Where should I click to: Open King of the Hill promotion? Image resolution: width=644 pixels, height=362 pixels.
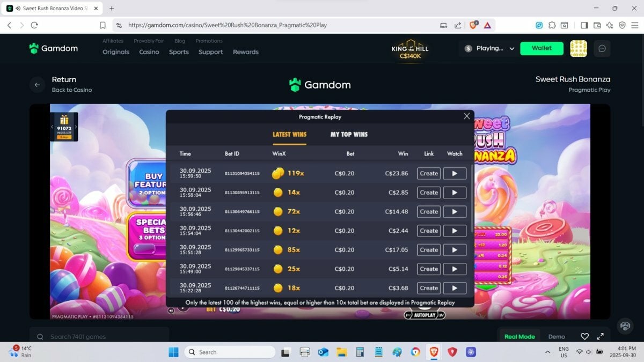[410, 49]
